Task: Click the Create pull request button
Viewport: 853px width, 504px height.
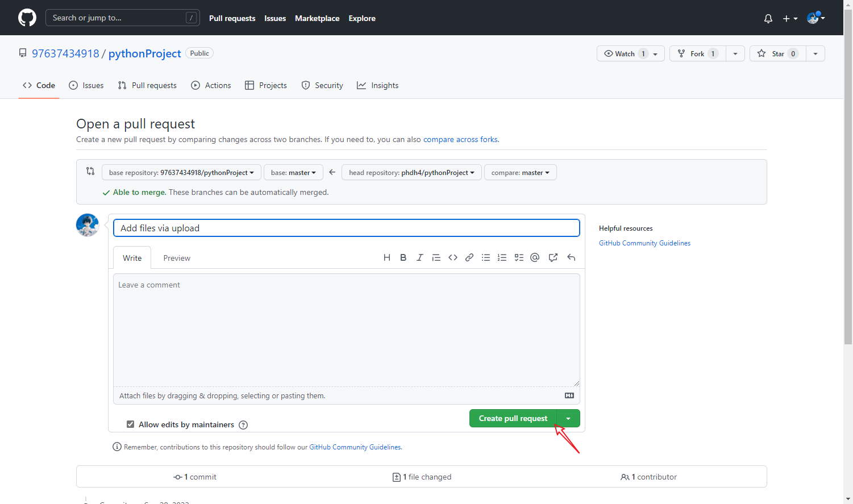Action: pos(513,418)
